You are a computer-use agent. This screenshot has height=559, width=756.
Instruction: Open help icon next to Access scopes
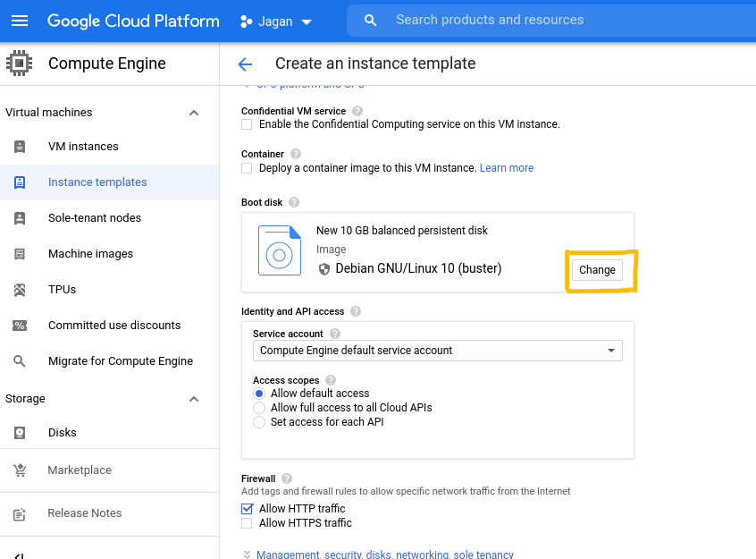pos(331,380)
